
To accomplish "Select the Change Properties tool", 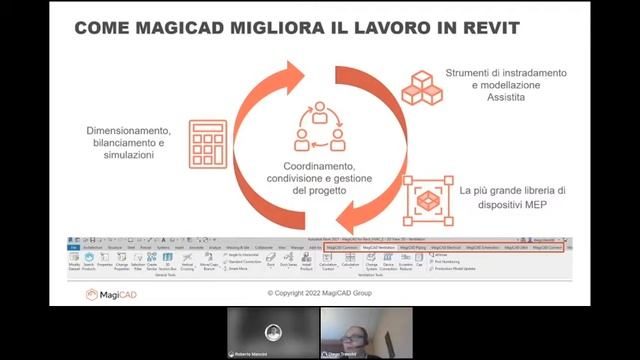I will click(122, 261).
